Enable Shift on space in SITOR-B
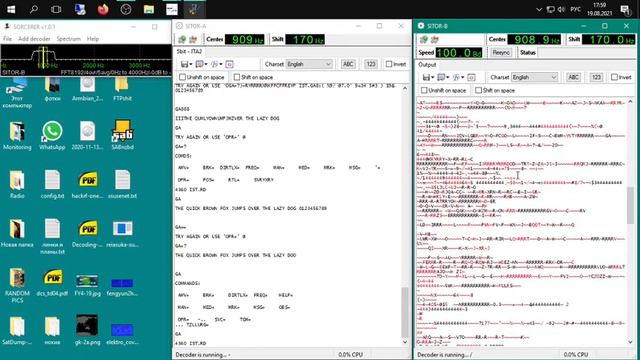Image resolution: width=640 pixels, height=360 pixels. pos(478,90)
